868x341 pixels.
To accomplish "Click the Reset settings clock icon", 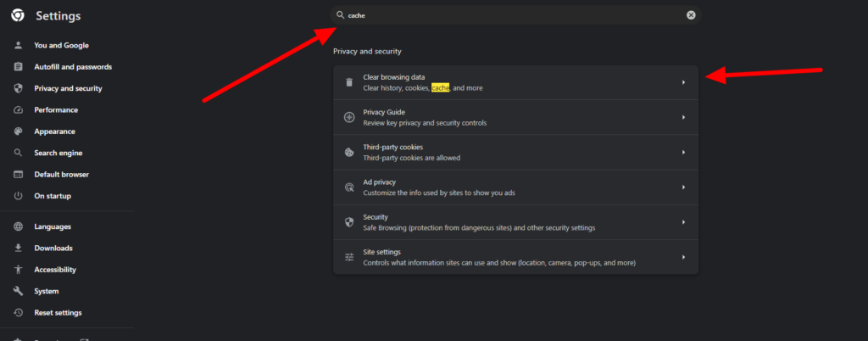I will (x=19, y=313).
